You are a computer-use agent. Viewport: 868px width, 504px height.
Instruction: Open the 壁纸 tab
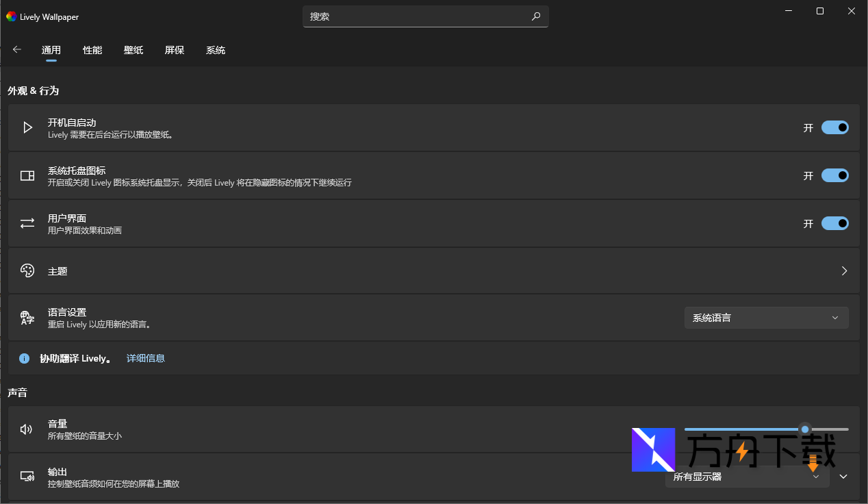coord(133,50)
